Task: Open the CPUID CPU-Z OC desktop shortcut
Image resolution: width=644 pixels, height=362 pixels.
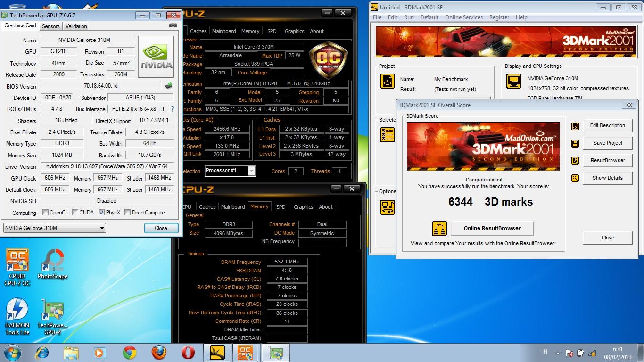Action: click(x=17, y=267)
